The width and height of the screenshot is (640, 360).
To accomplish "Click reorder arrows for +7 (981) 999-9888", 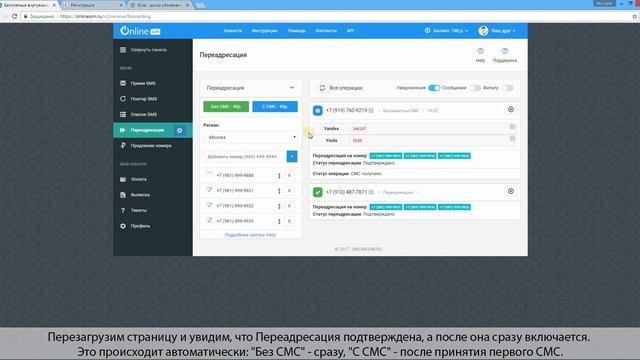I will 279,176.
